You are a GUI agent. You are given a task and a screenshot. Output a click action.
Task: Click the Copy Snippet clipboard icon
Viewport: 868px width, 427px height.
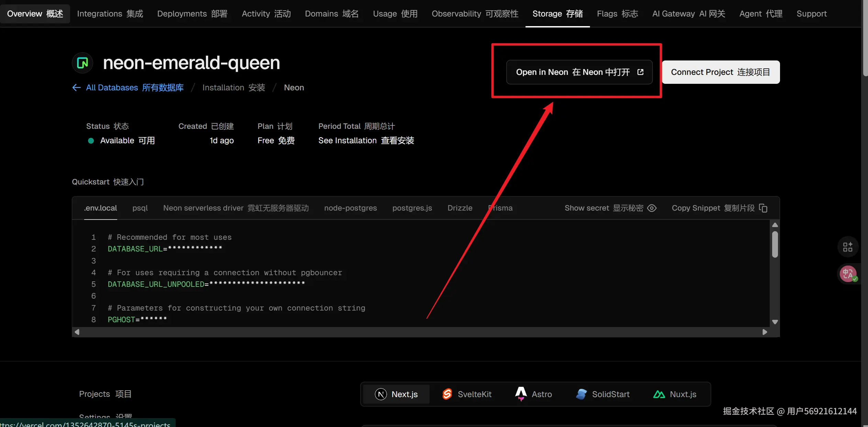click(x=763, y=208)
